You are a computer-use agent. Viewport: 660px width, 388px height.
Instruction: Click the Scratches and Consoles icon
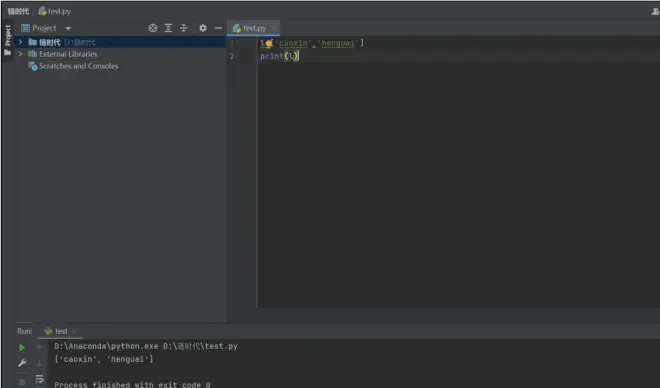[32, 66]
